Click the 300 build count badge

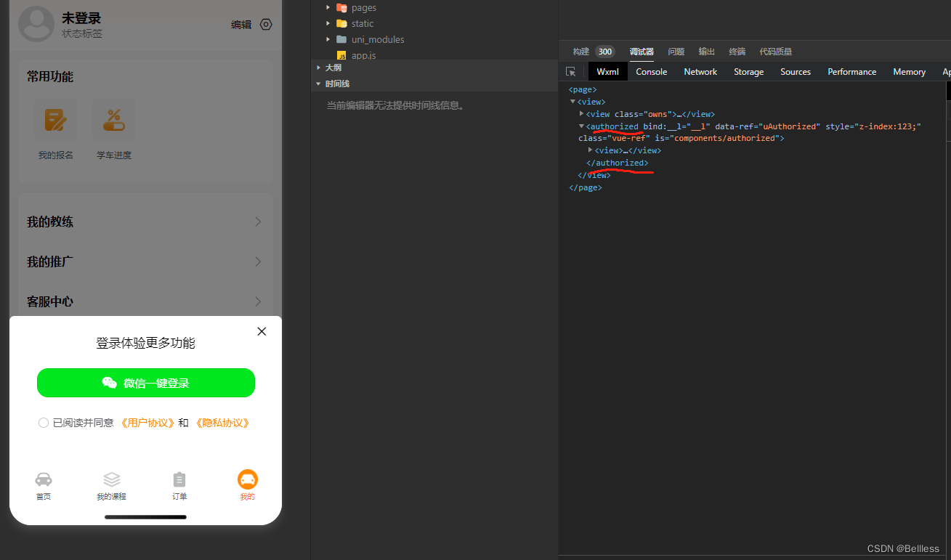tap(605, 52)
